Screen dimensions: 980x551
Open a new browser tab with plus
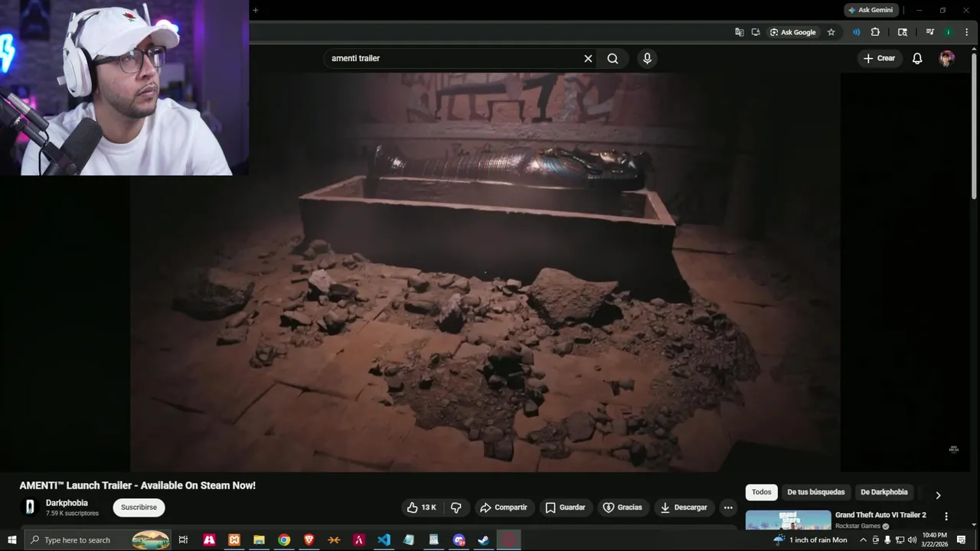pyautogui.click(x=256, y=10)
